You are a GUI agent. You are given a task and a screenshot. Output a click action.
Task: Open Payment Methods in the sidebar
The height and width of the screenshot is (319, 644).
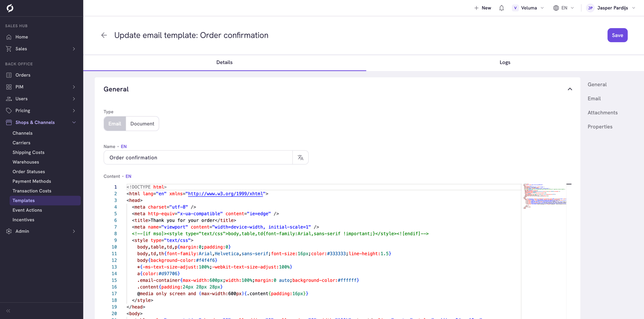point(32,181)
